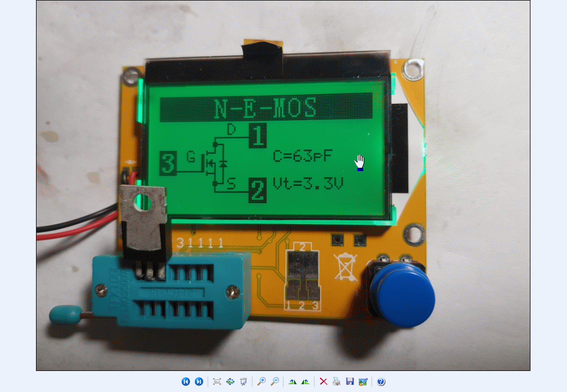The width and height of the screenshot is (567, 392).
Task: Fit the image with Best Fit
Action: point(217,381)
